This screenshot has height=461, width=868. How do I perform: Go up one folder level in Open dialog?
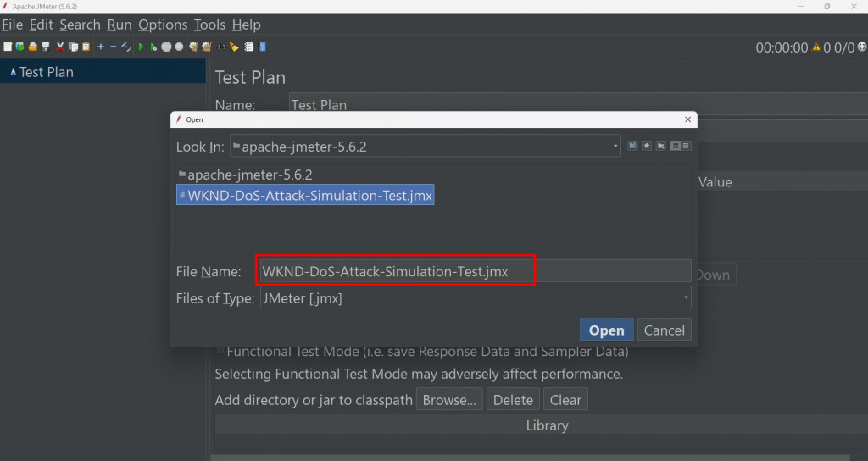[x=632, y=146]
